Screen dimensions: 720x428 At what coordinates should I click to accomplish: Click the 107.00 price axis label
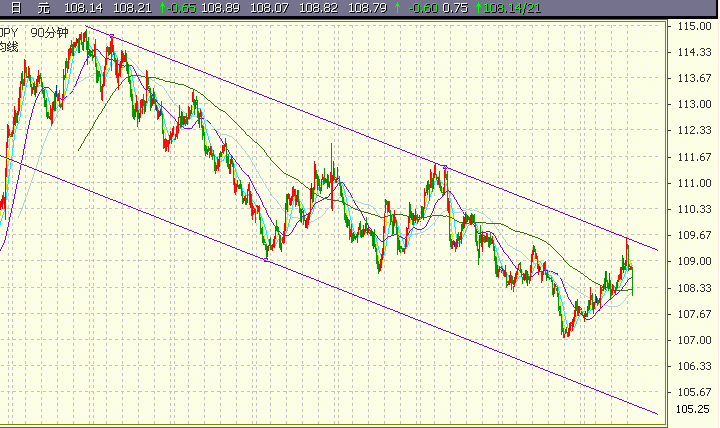tap(695, 340)
